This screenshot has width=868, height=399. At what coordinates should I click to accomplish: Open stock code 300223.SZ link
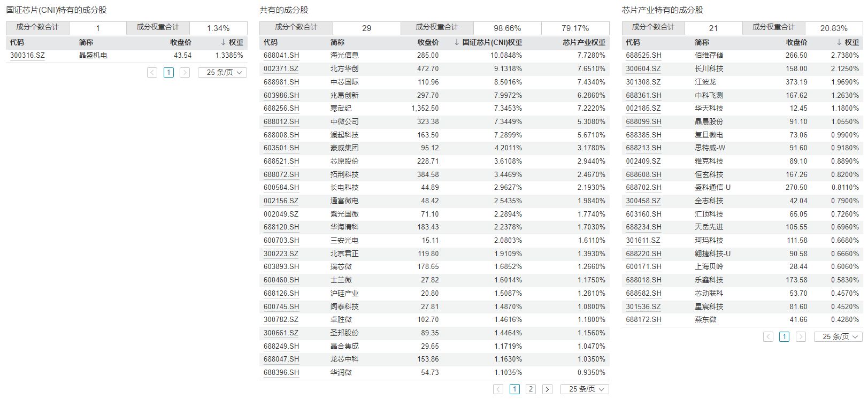click(x=281, y=254)
